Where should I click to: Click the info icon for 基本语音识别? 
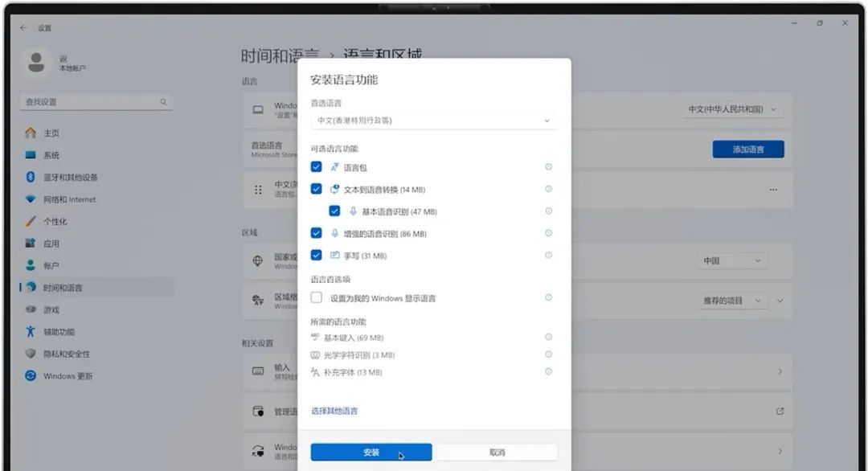pos(548,211)
